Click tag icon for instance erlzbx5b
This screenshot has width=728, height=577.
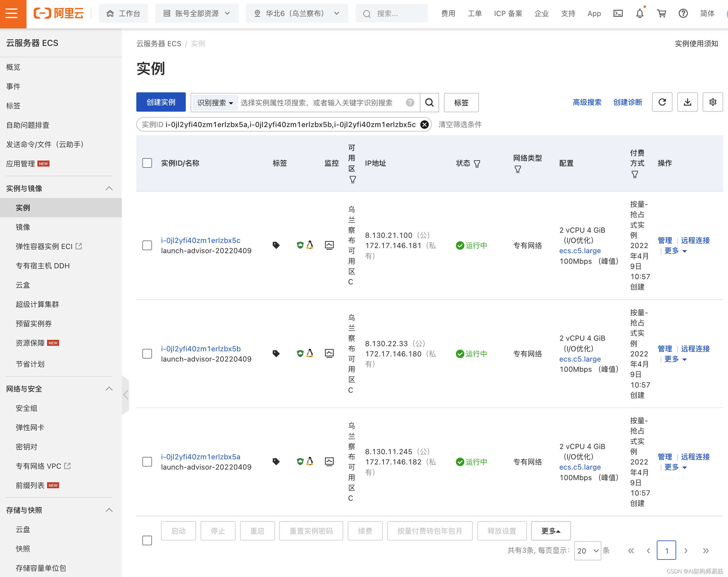click(x=276, y=354)
